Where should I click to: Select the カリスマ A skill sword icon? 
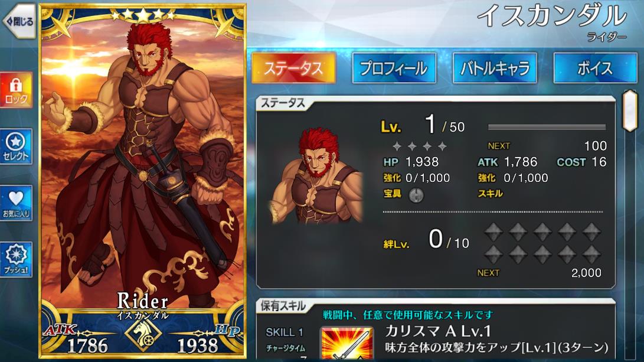point(347,344)
